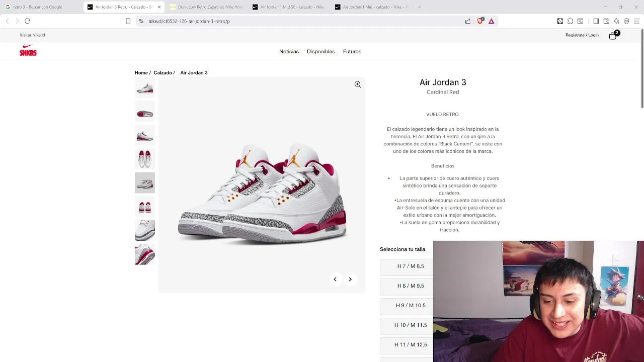
Task: Switch to the Air Jordan 1 Mid SE tab
Action: [289, 7]
